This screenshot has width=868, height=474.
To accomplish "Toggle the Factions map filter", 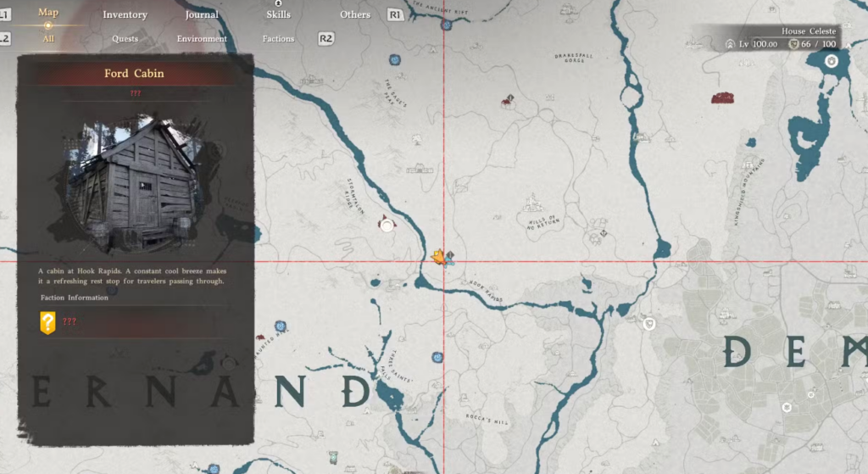I will point(278,39).
